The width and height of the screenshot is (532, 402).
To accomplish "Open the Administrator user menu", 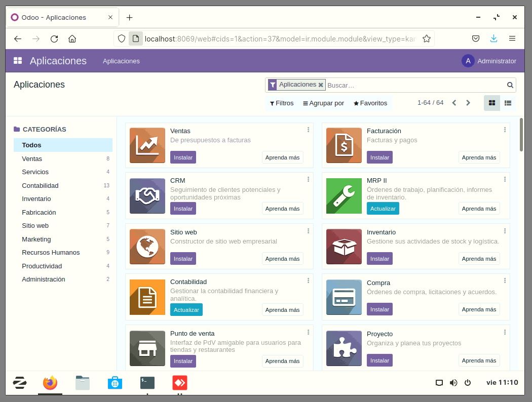I will tap(489, 61).
